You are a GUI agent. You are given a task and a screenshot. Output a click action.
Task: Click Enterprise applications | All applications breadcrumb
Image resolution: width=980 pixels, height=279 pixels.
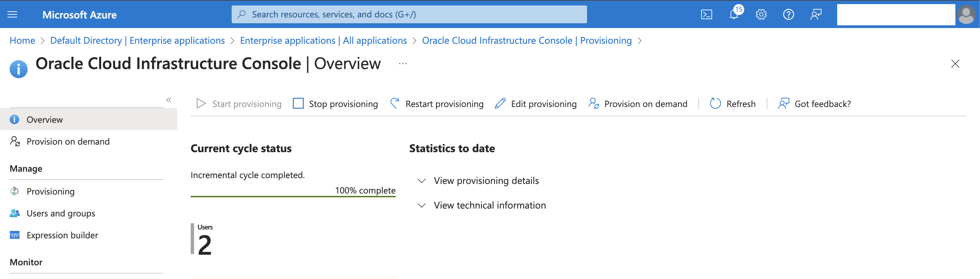pos(323,40)
